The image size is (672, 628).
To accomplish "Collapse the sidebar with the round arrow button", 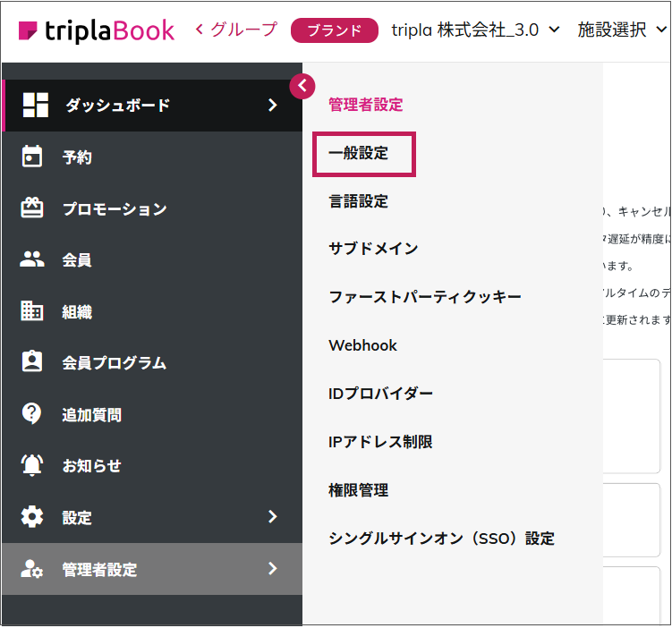I will (x=302, y=86).
